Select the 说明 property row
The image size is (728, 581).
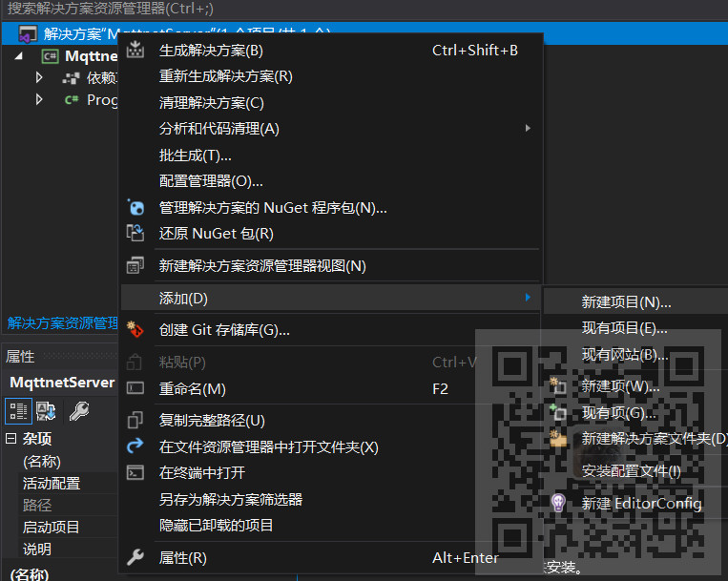68,549
